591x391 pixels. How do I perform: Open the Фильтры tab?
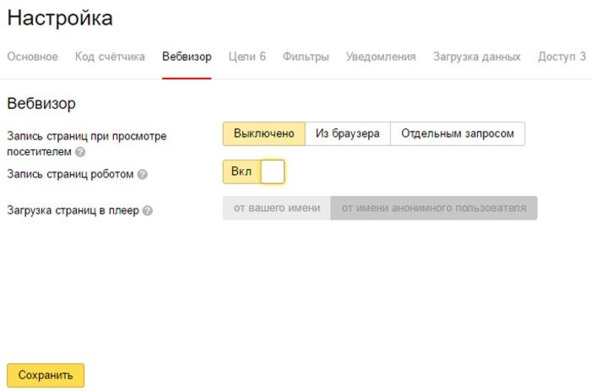(306, 57)
